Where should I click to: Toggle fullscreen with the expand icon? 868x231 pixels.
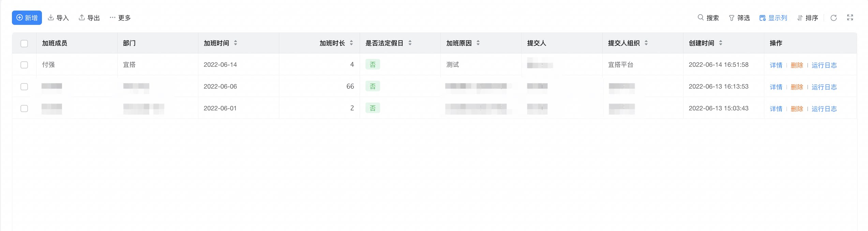click(x=850, y=18)
